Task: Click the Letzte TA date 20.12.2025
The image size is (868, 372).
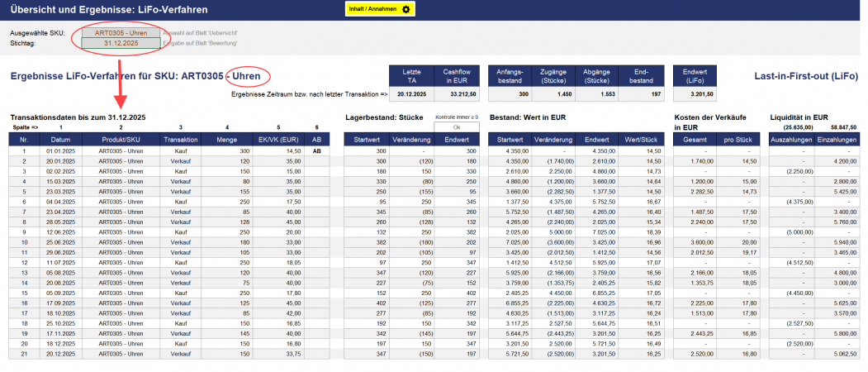Action: (411, 94)
